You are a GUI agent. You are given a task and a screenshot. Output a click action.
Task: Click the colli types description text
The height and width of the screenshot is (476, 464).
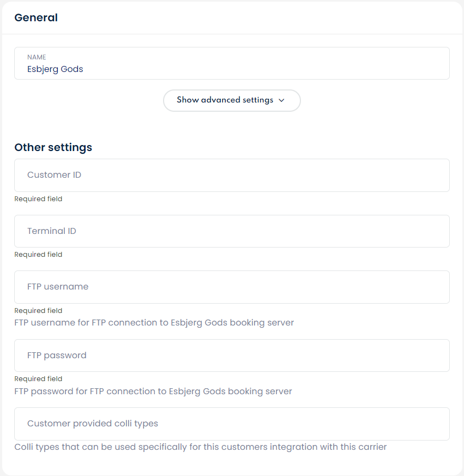click(x=200, y=447)
